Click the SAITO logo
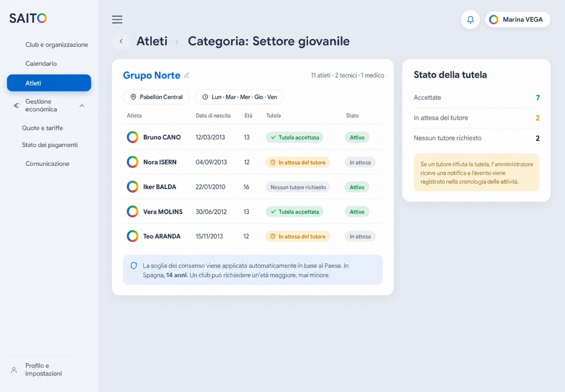Viewport: 565px width, 392px height. point(28,18)
